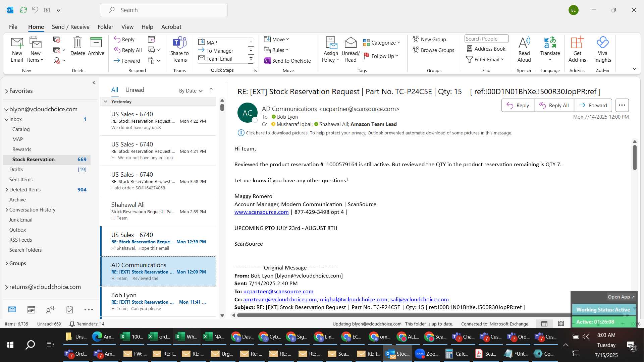Select the Stock Reservation folder

point(47,160)
